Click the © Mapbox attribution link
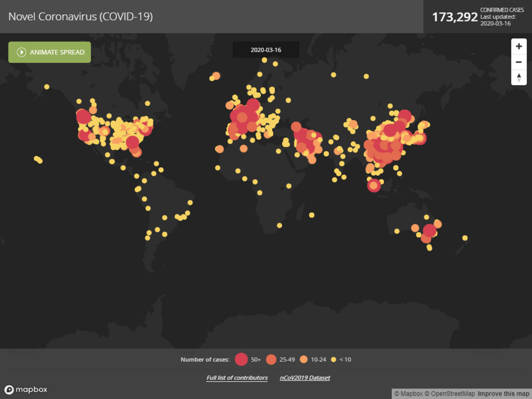Screen dimensions: 532x399 (x=408, y=394)
